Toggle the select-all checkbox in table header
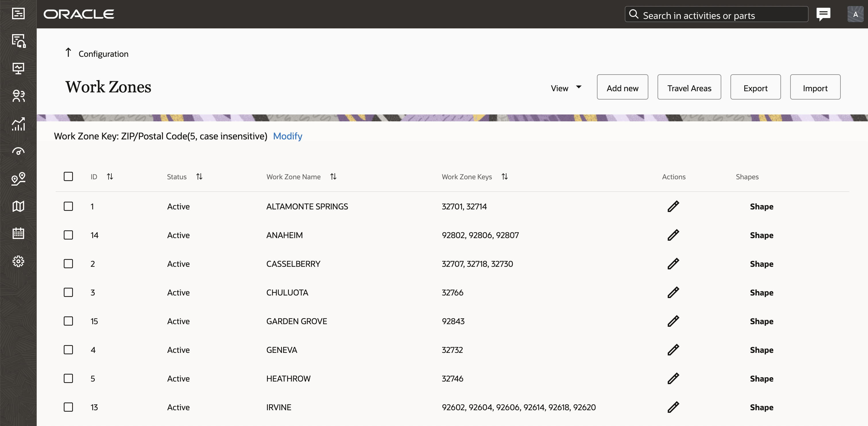 [68, 176]
